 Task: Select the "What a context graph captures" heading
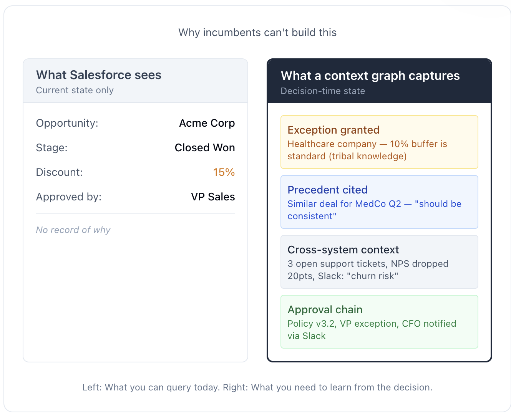tap(370, 76)
